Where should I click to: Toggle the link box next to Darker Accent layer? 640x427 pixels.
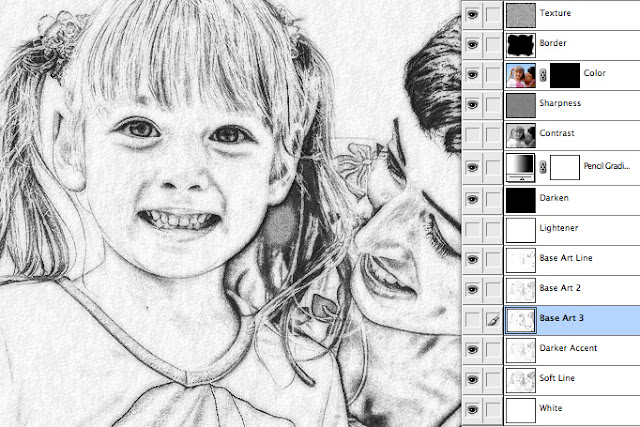tap(493, 350)
